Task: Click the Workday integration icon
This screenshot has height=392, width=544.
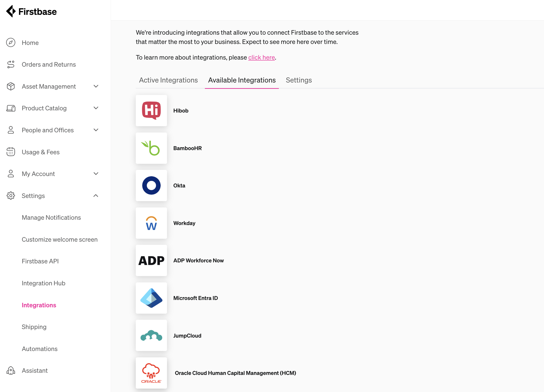Action: click(151, 223)
